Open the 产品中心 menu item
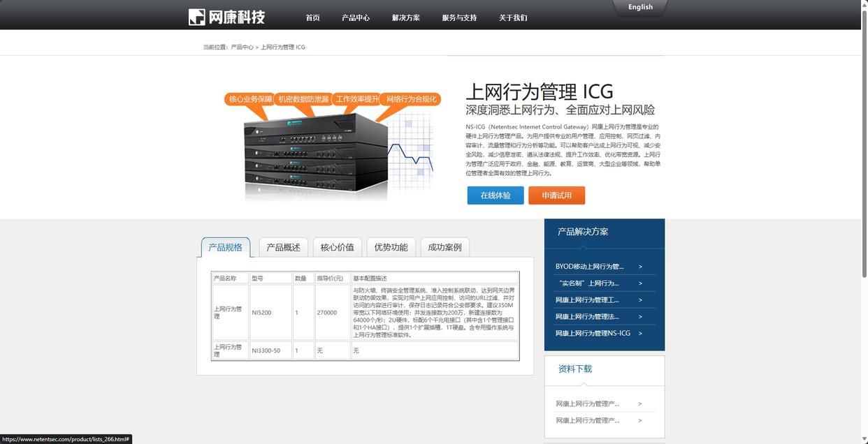The image size is (868, 444). pos(356,18)
